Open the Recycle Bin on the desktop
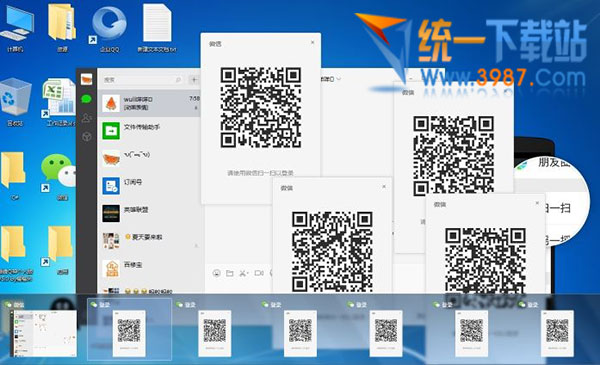600x365 pixels. pos(16,102)
